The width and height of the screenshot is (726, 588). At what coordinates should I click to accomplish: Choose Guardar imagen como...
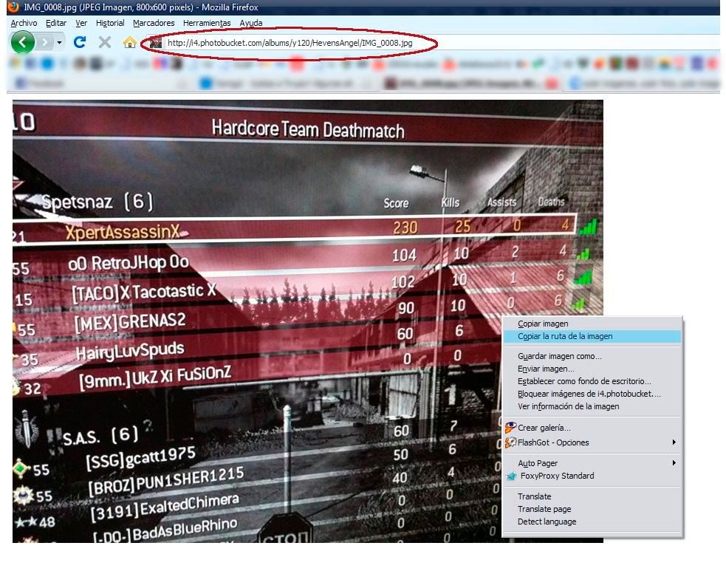click(592, 356)
